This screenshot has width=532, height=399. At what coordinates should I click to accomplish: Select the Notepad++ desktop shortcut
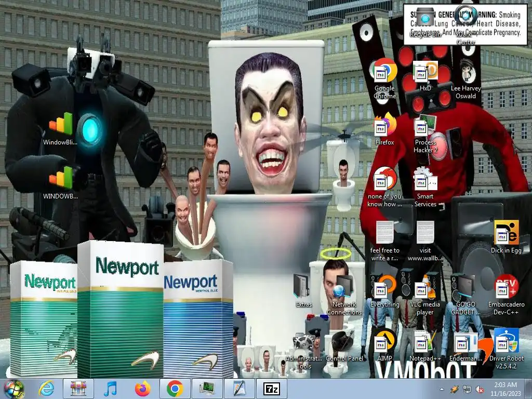point(425,345)
